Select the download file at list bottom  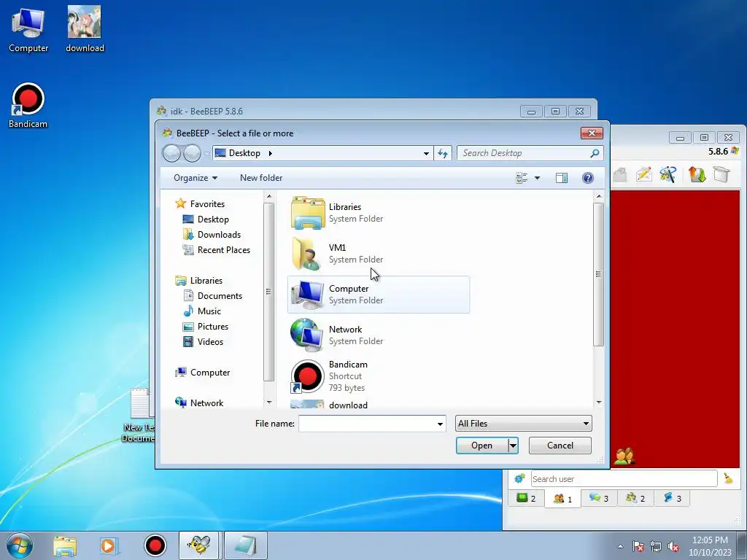(379, 405)
